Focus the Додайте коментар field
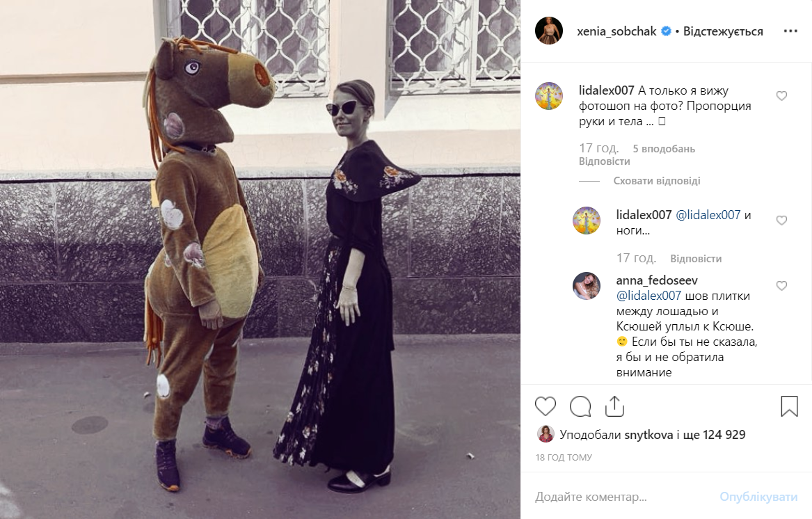812x519 pixels. (621, 497)
